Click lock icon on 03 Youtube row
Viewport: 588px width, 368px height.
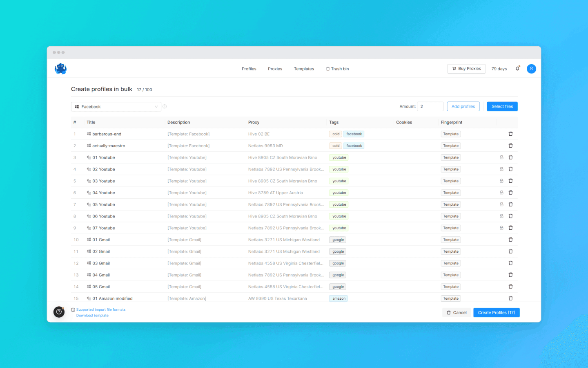[x=501, y=181]
